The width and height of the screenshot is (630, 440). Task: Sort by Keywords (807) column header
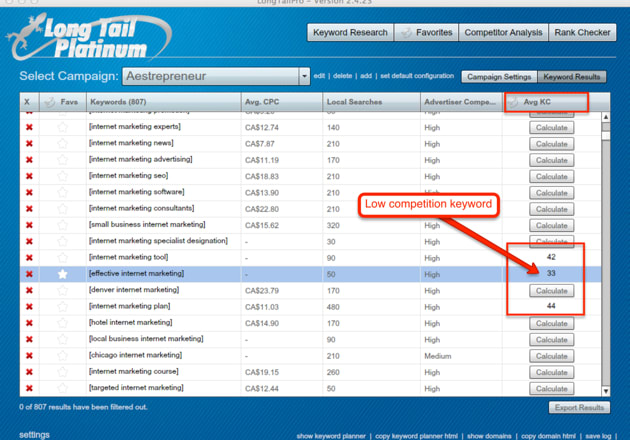[164, 102]
